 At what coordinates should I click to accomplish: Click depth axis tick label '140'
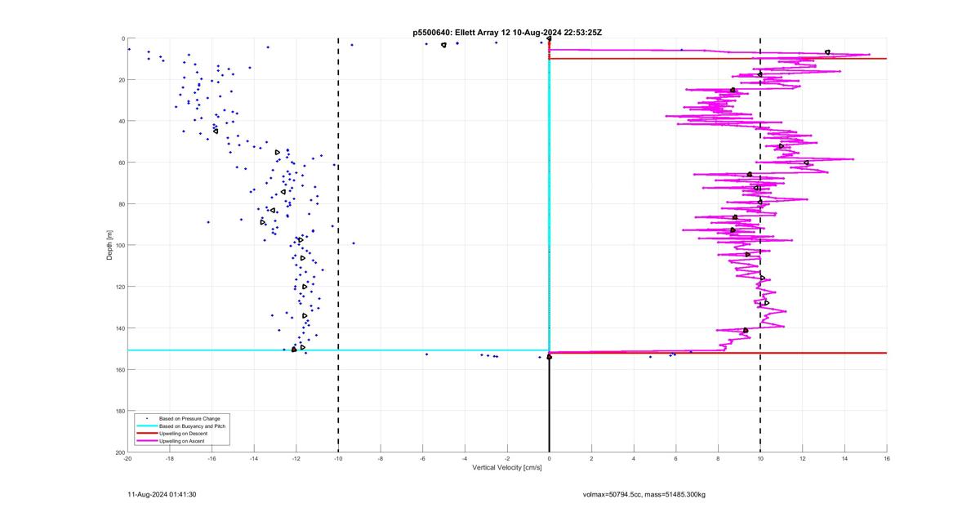click(x=119, y=328)
